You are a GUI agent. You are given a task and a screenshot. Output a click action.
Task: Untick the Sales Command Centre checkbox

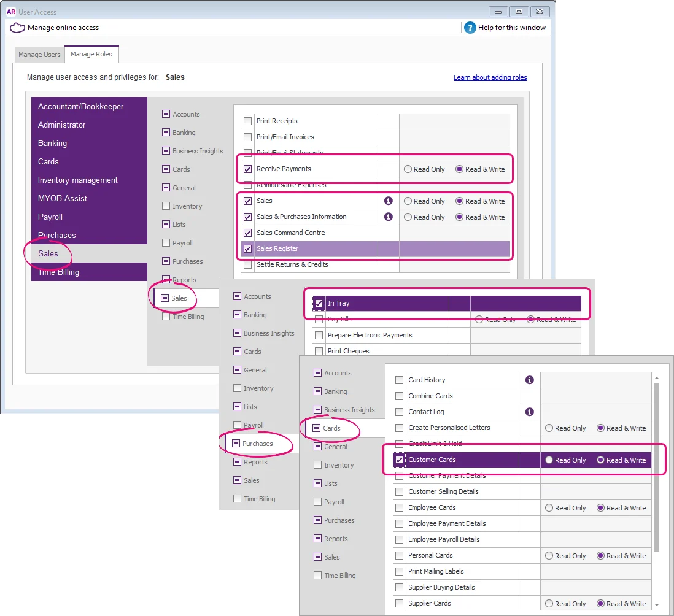click(x=247, y=233)
